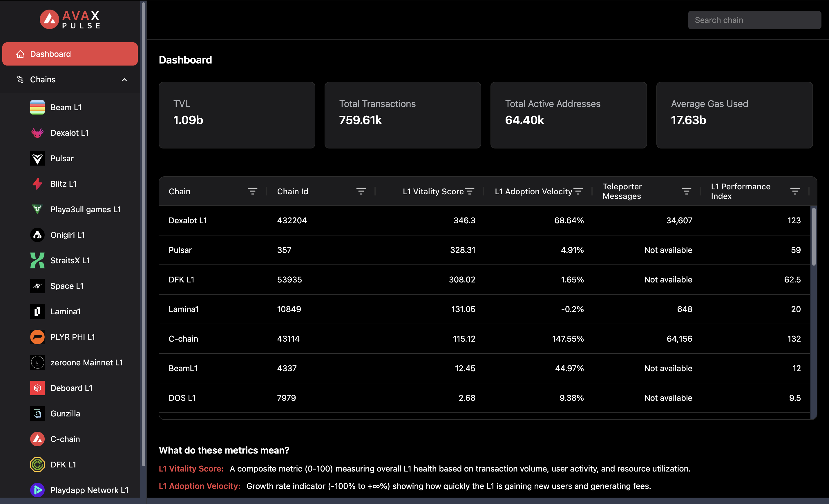The width and height of the screenshot is (829, 504).
Task: Focus the Search chain input field
Action: (754, 20)
